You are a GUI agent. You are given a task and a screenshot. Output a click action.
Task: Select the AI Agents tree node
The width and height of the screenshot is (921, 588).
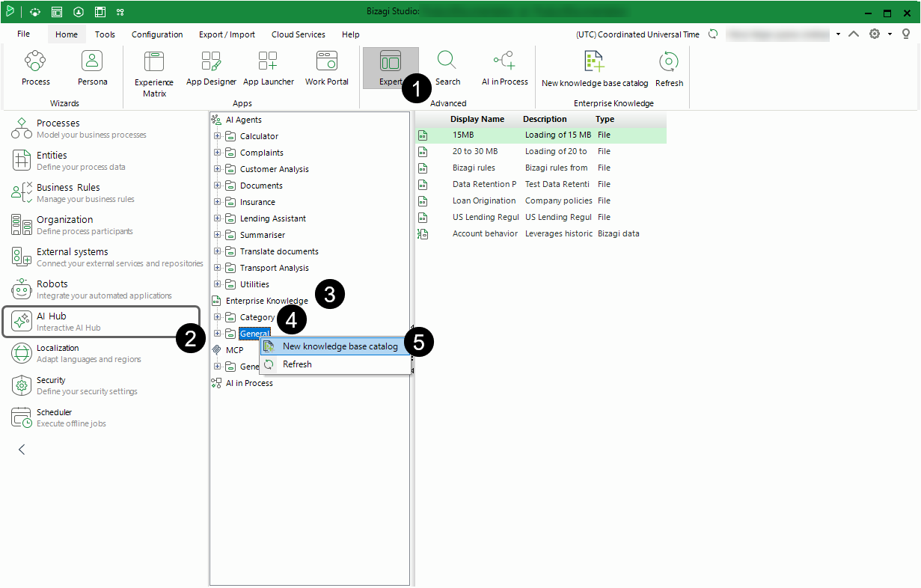[x=244, y=120]
